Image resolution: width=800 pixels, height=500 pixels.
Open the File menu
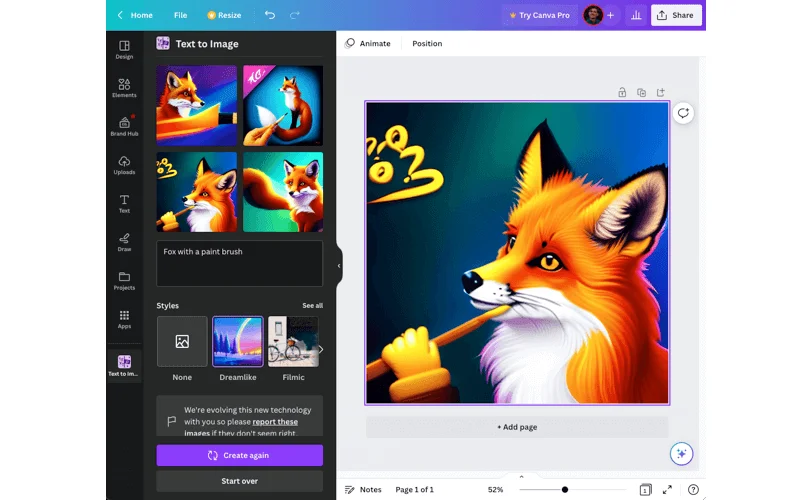tap(180, 15)
